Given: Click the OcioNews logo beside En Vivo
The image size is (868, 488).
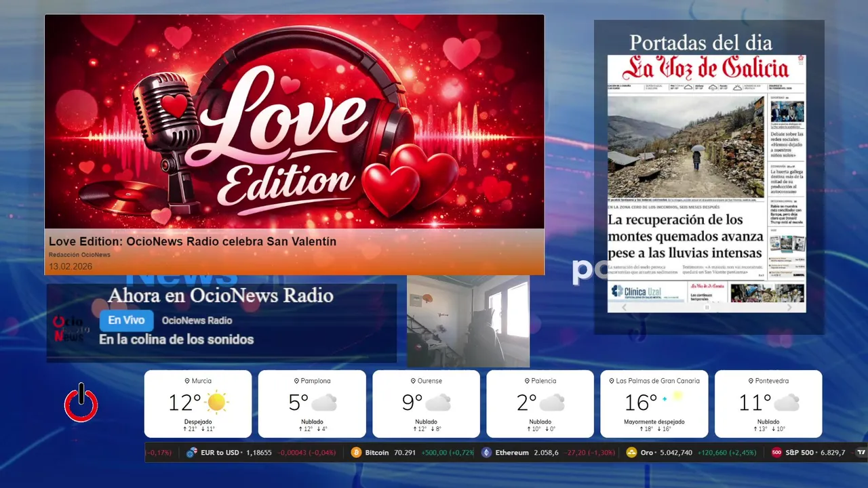Looking at the screenshot, I should (x=72, y=329).
